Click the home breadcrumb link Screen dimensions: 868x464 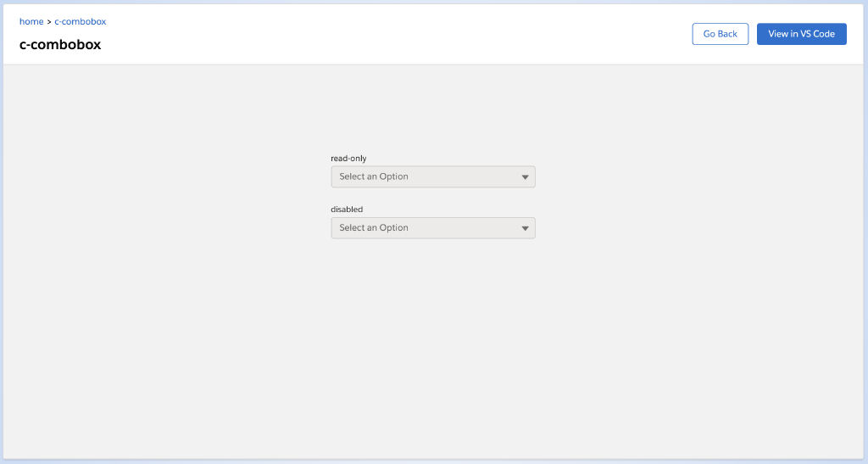point(31,21)
